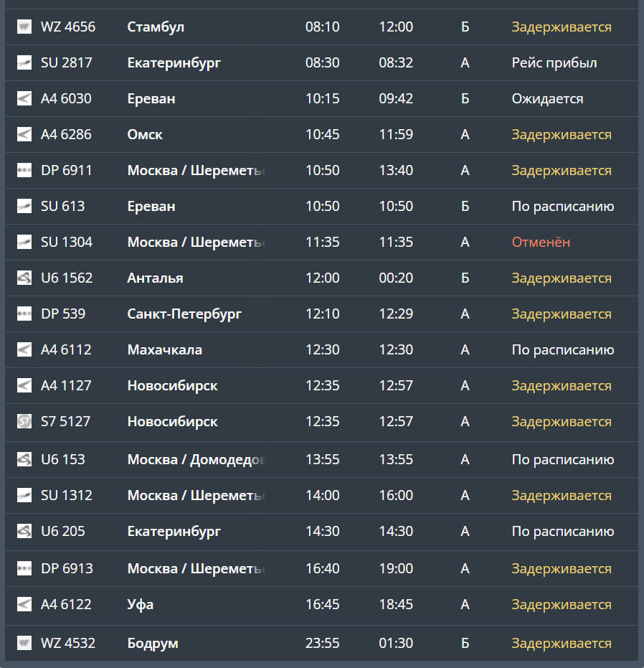Select the Санкт-Петербург flight DP 539 row

(321, 314)
